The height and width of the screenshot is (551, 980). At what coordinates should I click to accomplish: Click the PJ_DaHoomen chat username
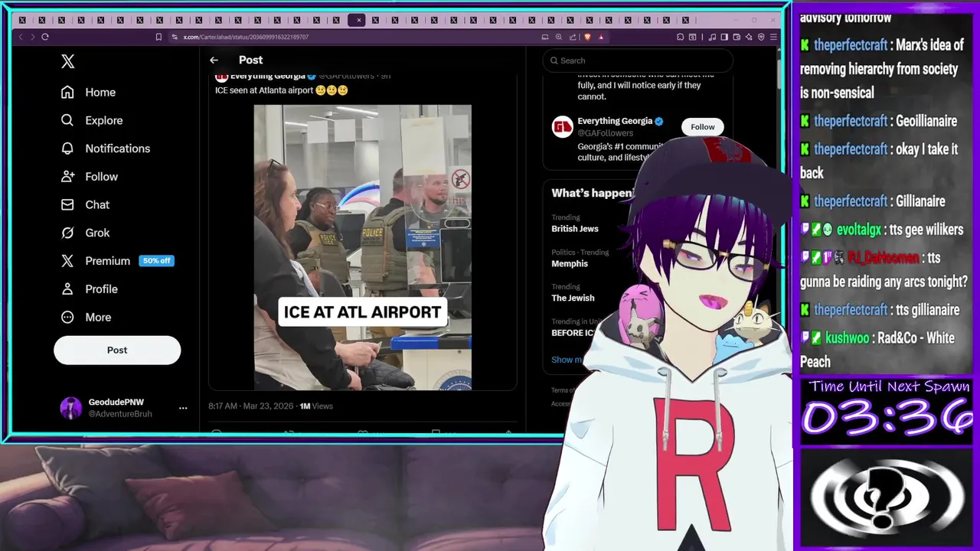click(884, 258)
